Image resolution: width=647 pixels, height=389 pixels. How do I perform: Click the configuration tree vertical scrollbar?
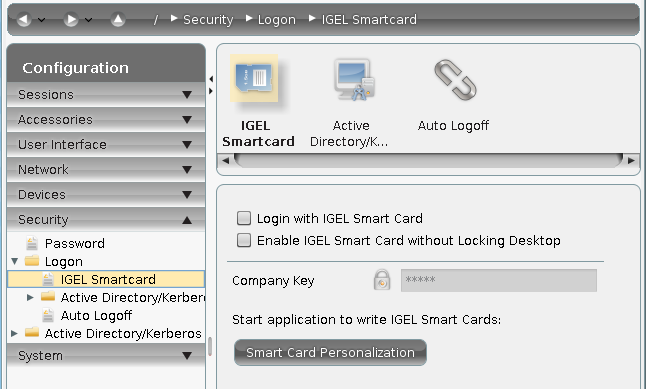(210, 347)
